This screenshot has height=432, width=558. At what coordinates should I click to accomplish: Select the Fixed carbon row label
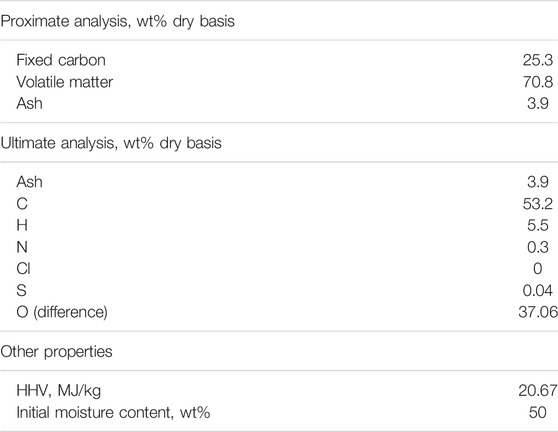[61, 60]
